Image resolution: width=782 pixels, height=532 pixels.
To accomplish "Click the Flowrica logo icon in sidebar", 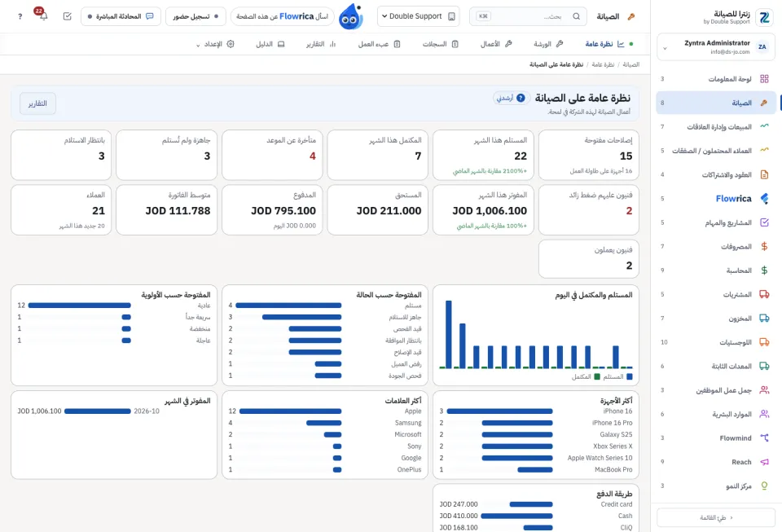I will point(764,199).
